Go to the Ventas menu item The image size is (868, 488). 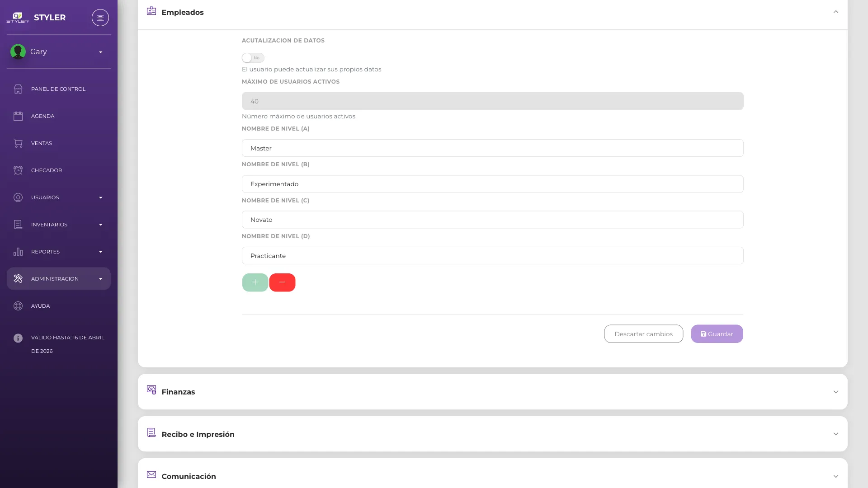click(x=59, y=143)
